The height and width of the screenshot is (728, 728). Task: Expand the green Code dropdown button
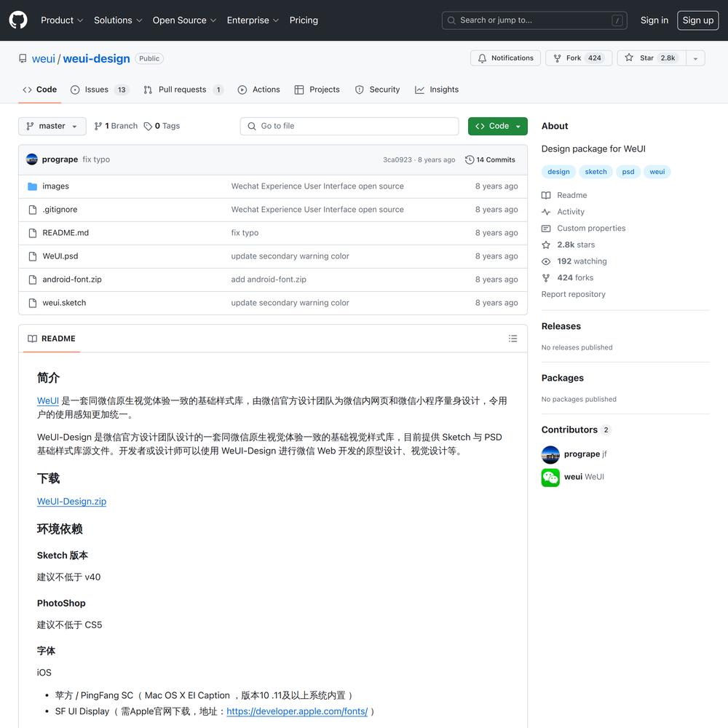498,126
